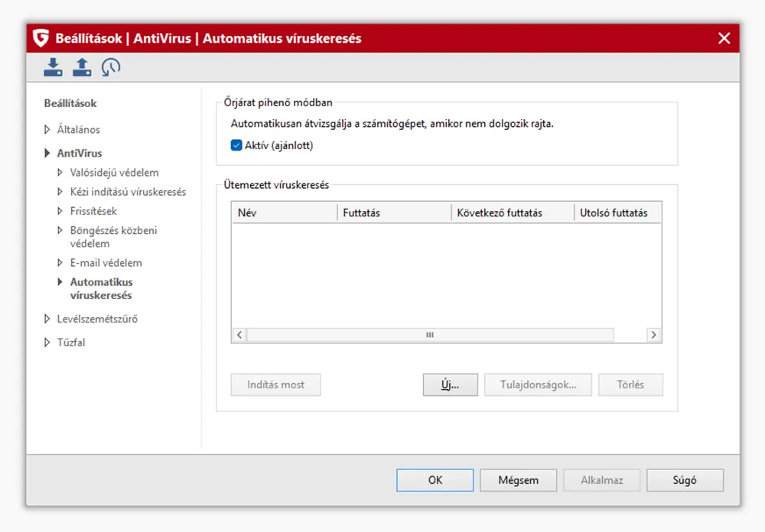The image size is (765, 532).
Task: Click the right scroll arrow of the task list
Action: tap(653, 335)
